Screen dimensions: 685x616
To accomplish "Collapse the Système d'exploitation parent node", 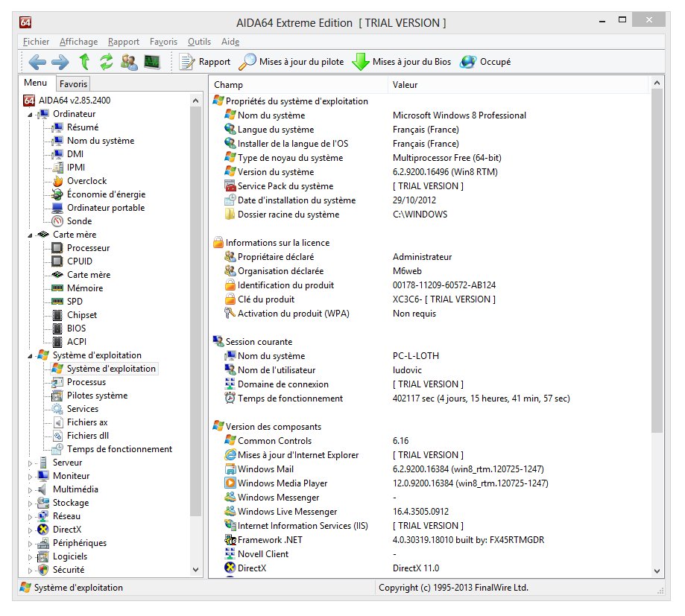I will [x=30, y=356].
